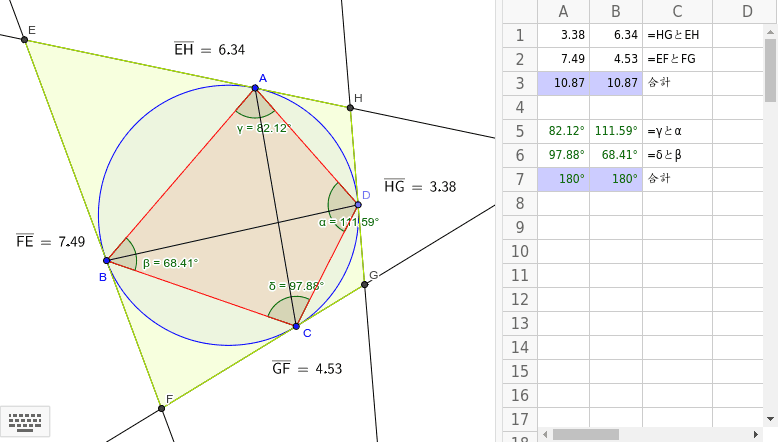
Task: Select highlighted cell A7 with 180°
Action: pyautogui.click(x=564, y=179)
